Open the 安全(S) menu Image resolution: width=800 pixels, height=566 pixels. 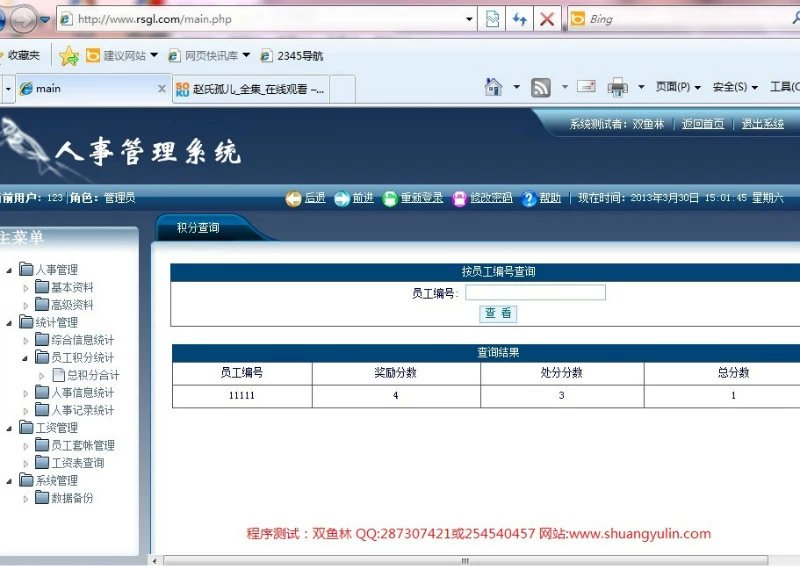pos(735,87)
